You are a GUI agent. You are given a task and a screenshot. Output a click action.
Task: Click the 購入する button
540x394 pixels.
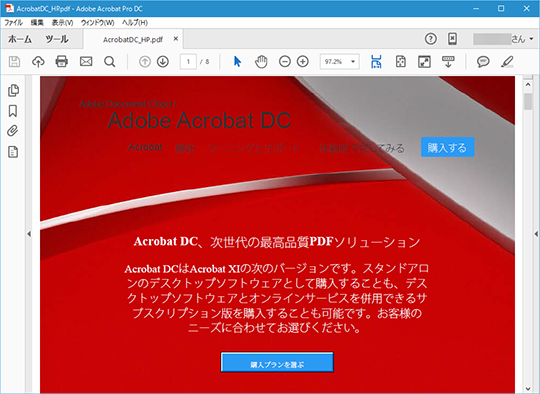447,147
